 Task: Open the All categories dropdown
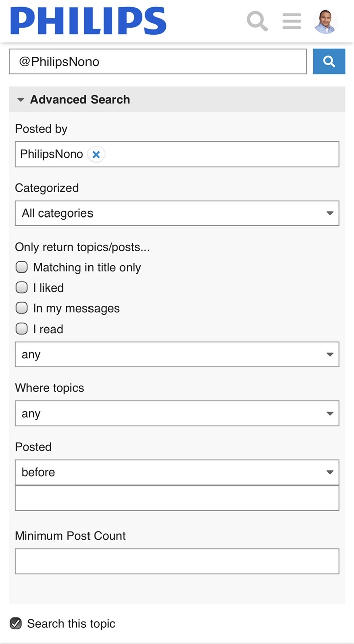(x=177, y=213)
